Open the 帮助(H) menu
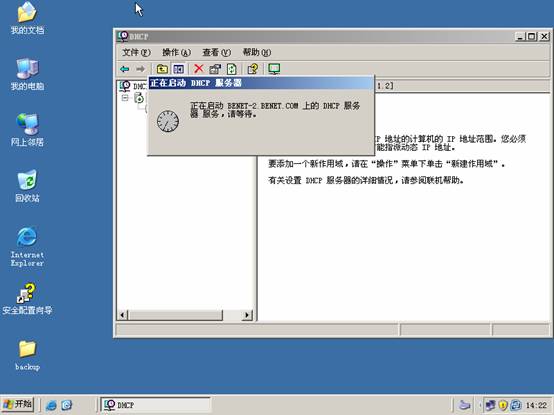The width and height of the screenshot is (554, 415). [x=257, y=53]
